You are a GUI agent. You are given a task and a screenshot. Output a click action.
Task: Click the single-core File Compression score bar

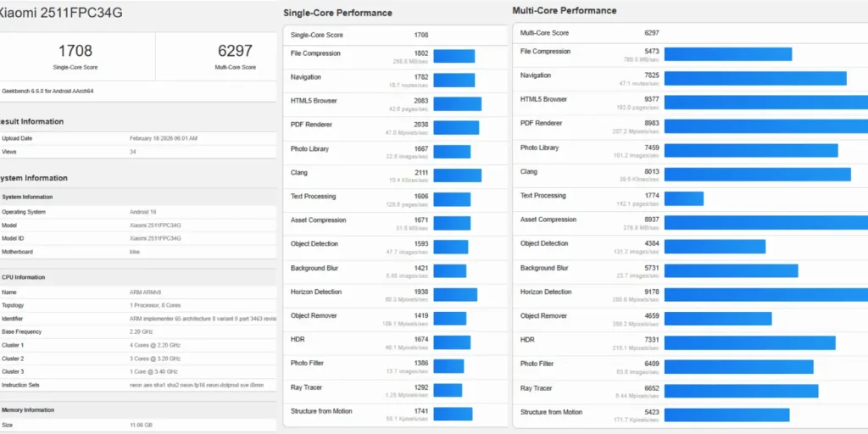click(x=453, y=56)
